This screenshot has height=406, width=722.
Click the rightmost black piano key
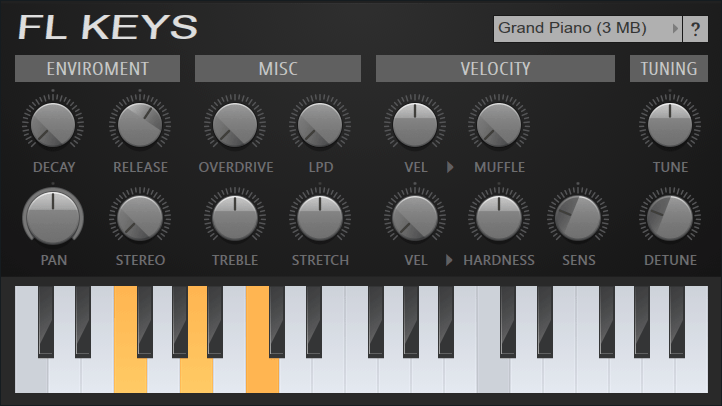[x=677, y=321]
